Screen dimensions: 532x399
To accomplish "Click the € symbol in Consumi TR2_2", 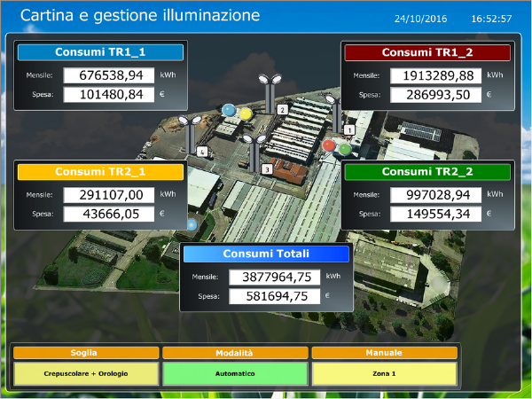I will point(489,214).
